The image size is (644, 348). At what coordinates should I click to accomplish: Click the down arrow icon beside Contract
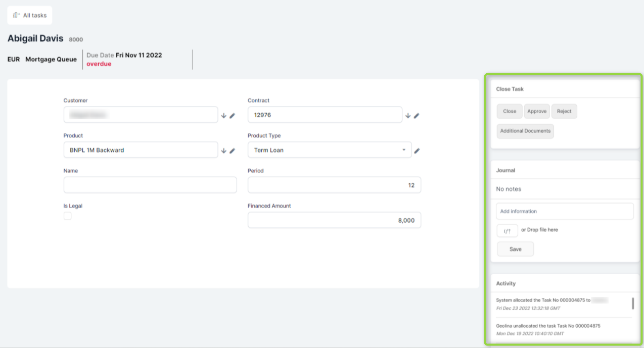pos(408,116)
